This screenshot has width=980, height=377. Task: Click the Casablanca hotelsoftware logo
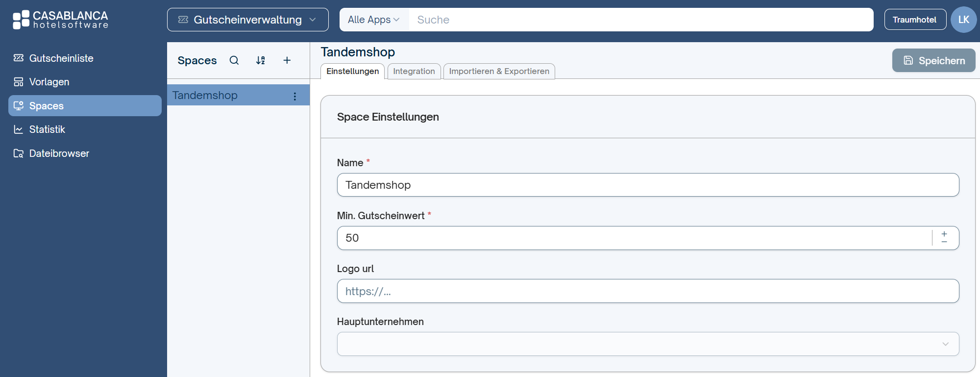pos(60,20)
